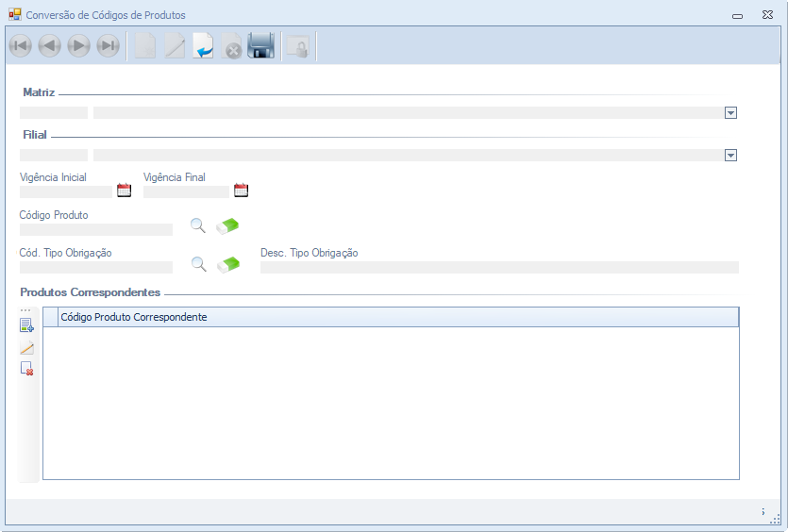Search Código Produto with magnifier icon
The height and width of the screenshot is (532, 788).
[198, 225]
